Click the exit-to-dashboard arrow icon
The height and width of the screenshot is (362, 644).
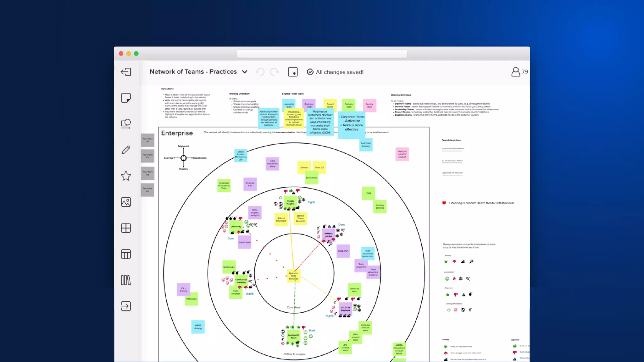tap(126, 72)
